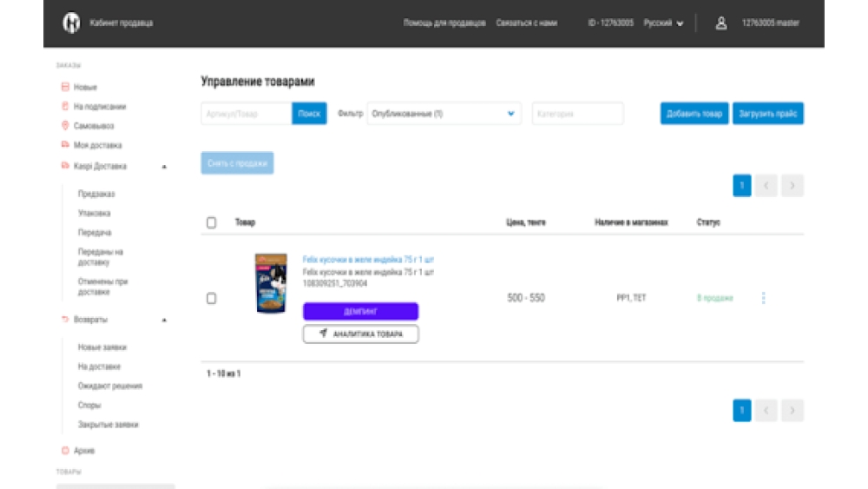Viewport: 868px width, 489px height.
Task: Open Отменены при доставке item
Action: [x=103, y=287]
